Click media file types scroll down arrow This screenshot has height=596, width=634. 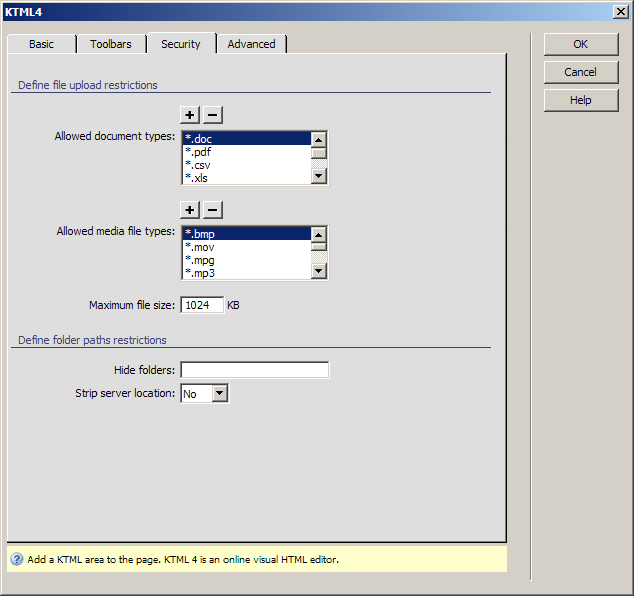319,271
